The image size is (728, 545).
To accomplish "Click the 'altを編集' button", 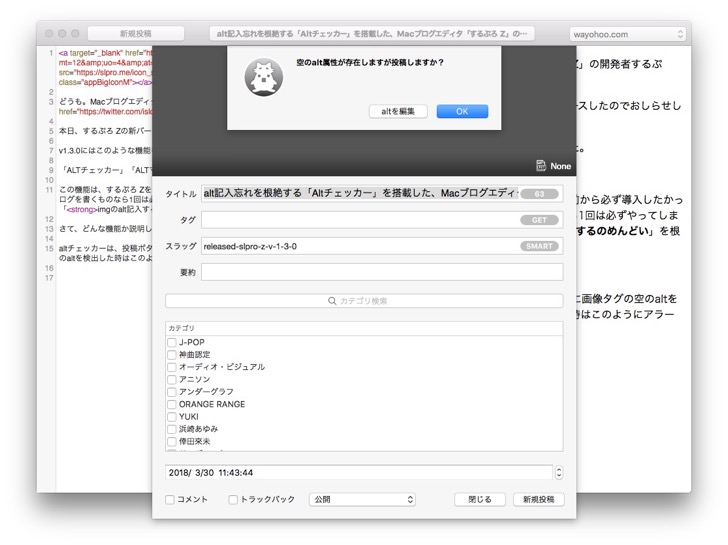I will coord(398,111).
